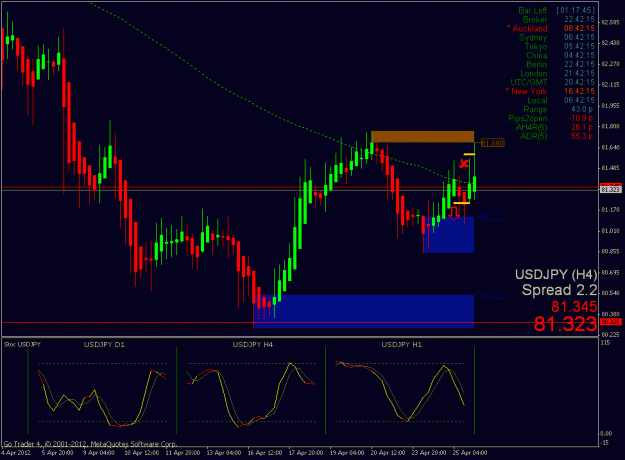
Task: Click the China time 04:42:15
Action: coord(579,55)
